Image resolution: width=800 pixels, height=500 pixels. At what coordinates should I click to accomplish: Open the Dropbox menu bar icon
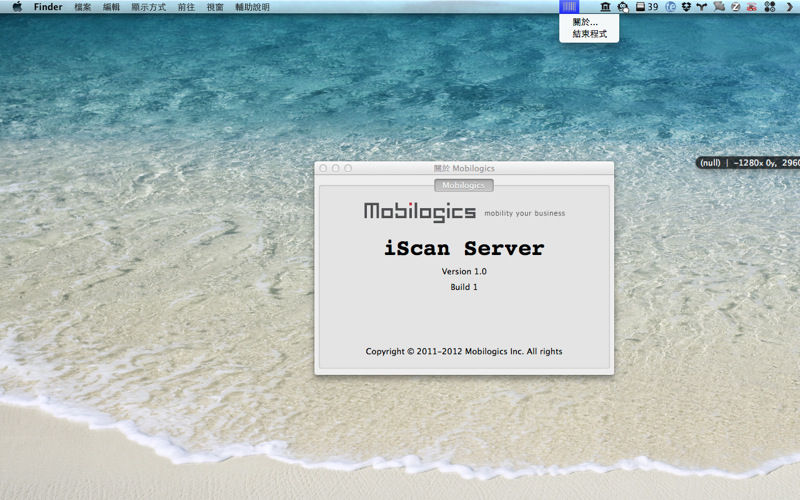coord(686,7)
